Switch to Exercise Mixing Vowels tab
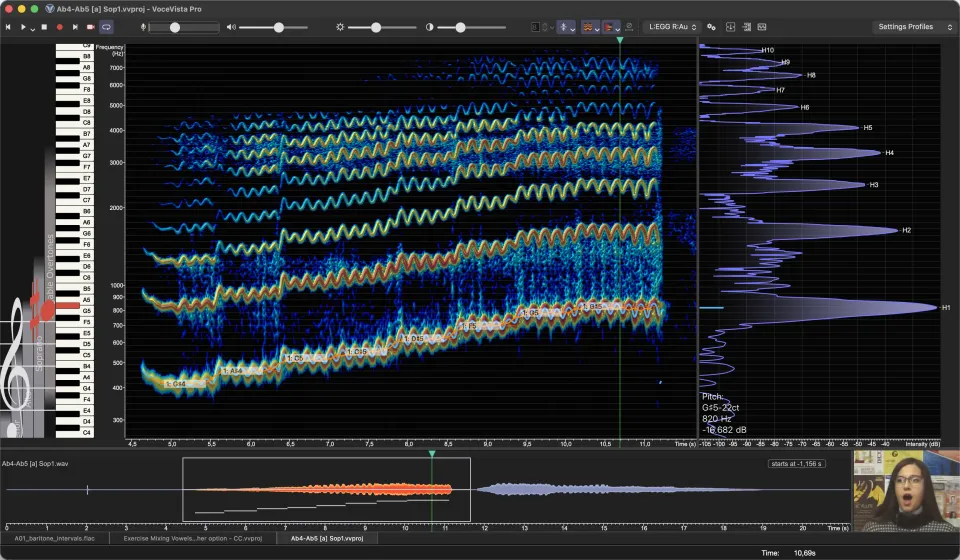This screenshot has width=960, height=560. click(192, 539)
